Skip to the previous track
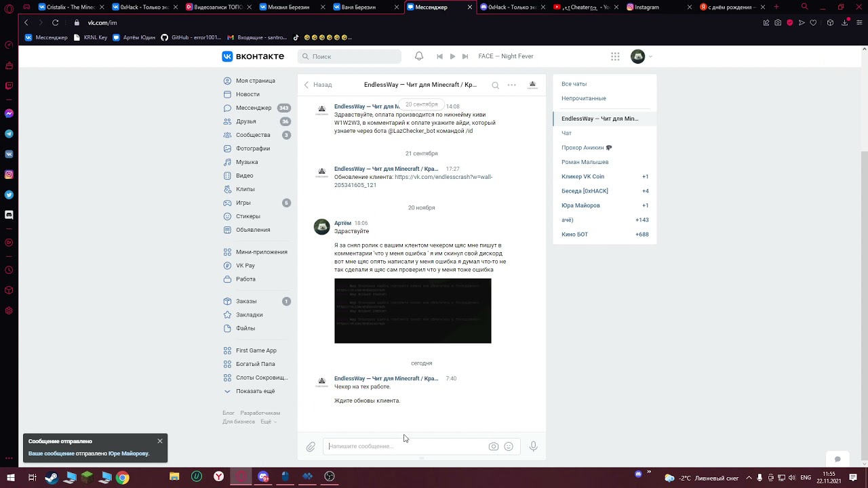Viewport: 868px width, 488px height. coord(439,56)
